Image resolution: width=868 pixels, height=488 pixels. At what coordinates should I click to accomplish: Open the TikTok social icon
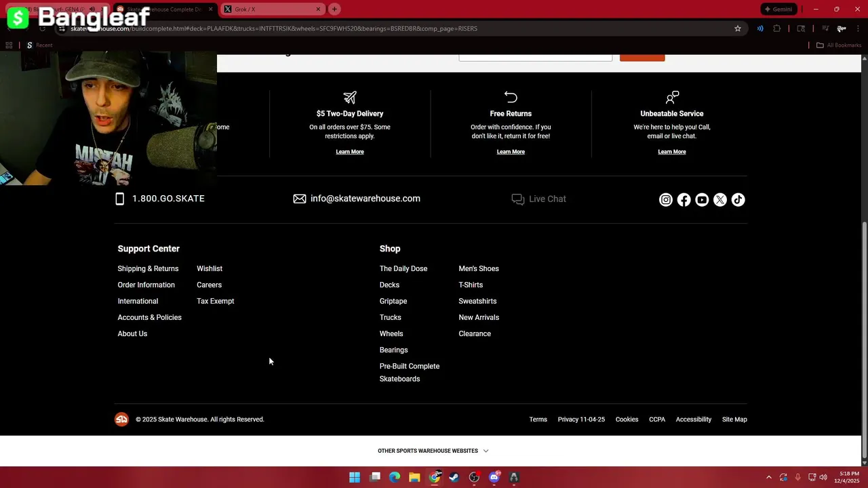click(738, 199)
